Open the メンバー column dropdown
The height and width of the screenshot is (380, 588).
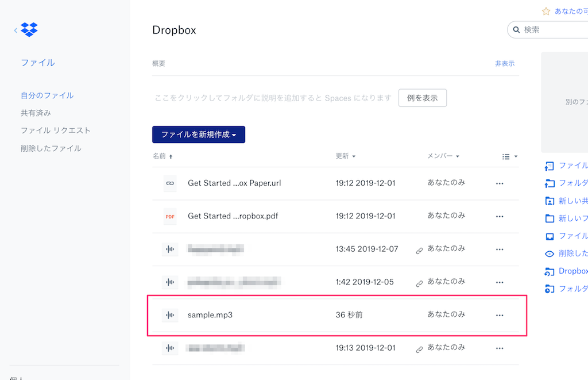click(x=443, y=156)
